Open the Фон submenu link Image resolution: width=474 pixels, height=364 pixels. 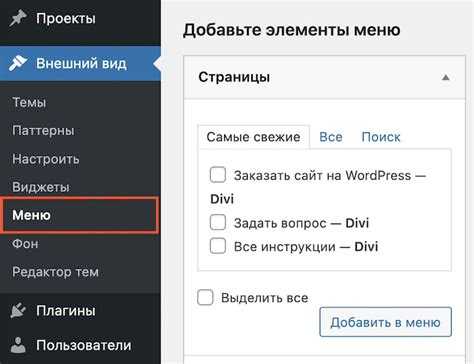pyautogui.click(x=25, y=244)
